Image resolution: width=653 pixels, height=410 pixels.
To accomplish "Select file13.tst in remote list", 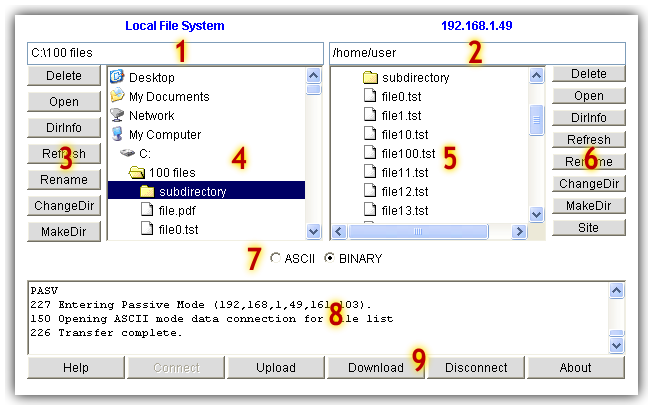I will (x=405, y=210).
